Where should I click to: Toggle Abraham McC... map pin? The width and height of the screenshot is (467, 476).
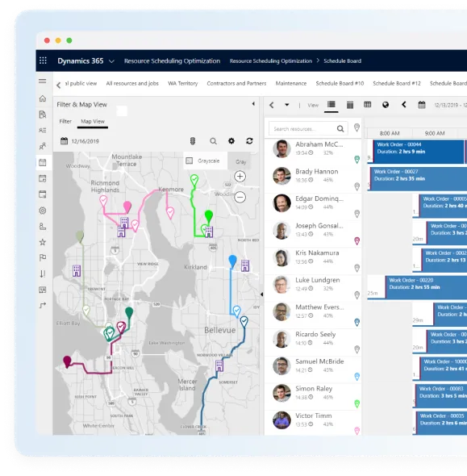coord(357,160)
